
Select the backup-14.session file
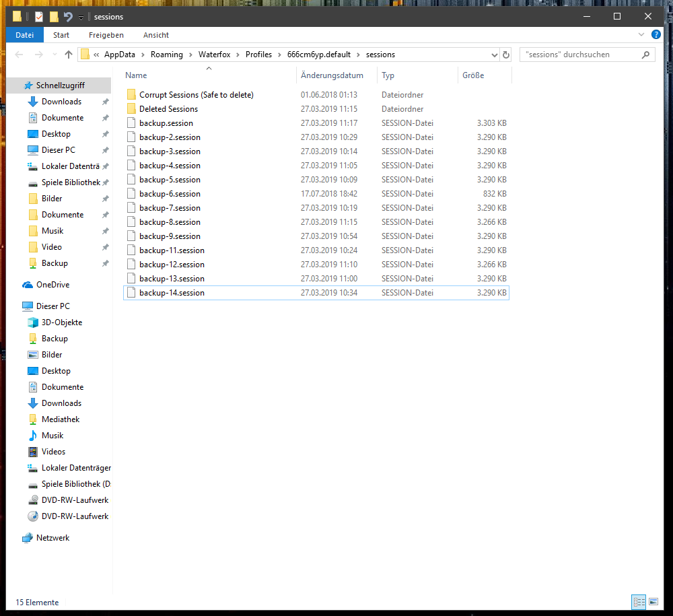(172, 293)
